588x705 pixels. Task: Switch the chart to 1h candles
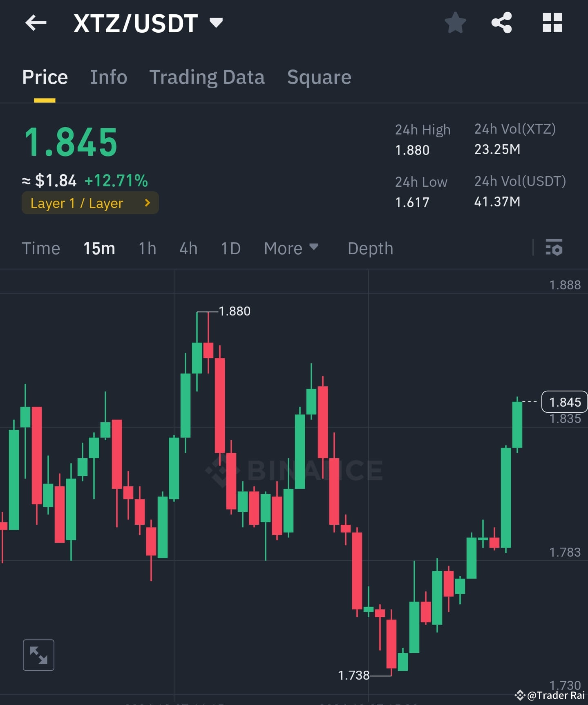pos(147,248)
